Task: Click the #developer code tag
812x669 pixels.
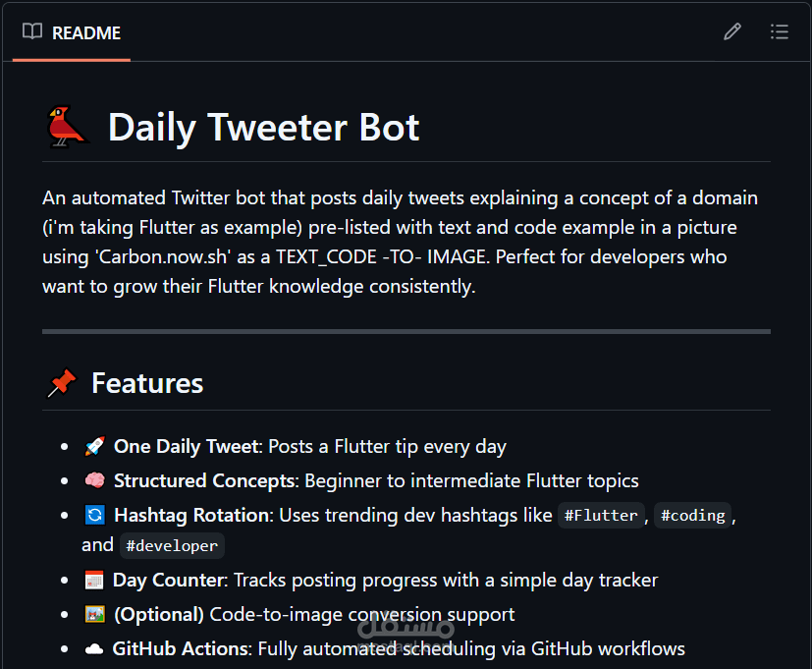Action: point(172,545)
